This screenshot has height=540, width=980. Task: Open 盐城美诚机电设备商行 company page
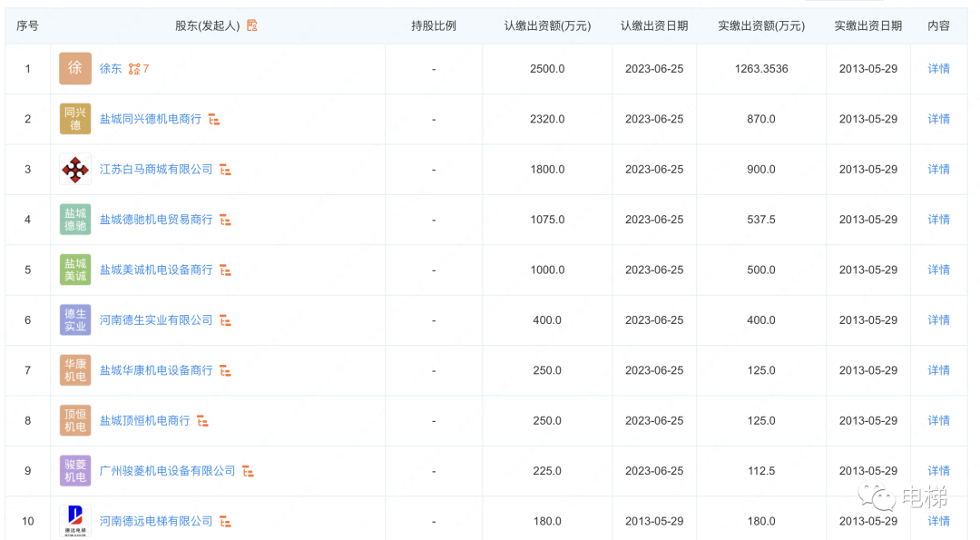156,270
